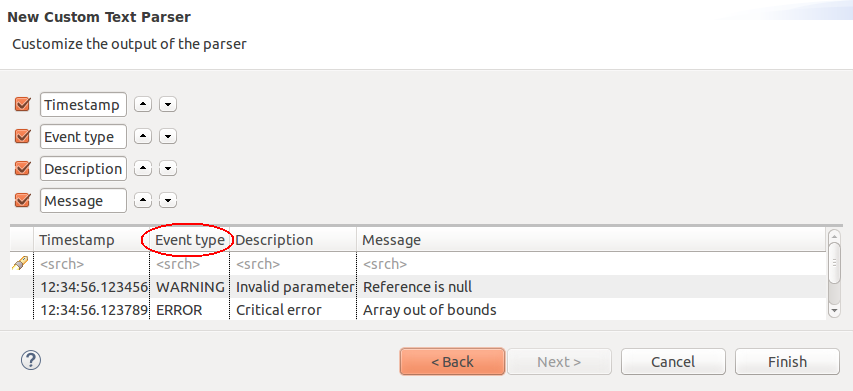Click the Message column header
This screenshot has height=391, width=853.
(x=591, y=240)
